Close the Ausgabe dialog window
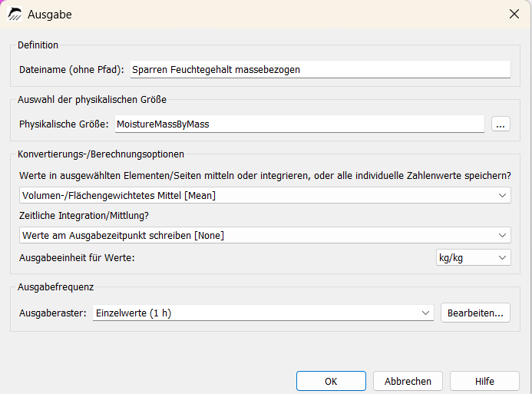Image resolution: width=532 pixels, height=394 pixels. pos(514,15)
